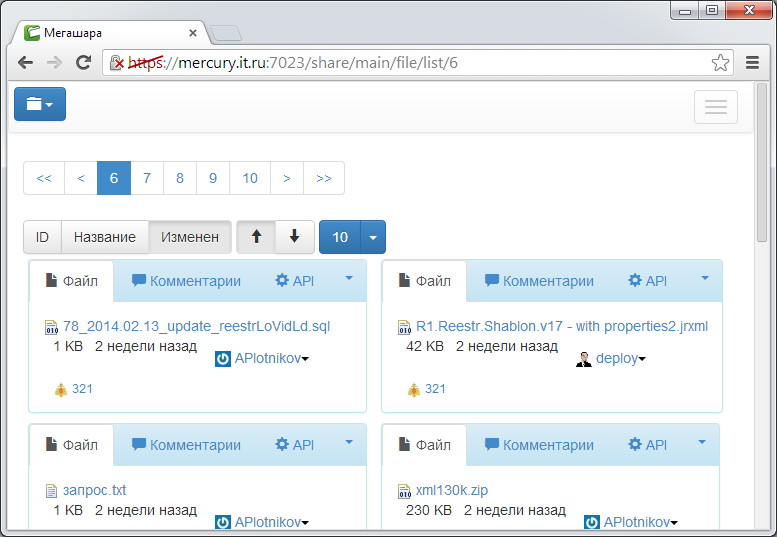The height and width of the screenshot is (537, 777).
Task: Switch to the API tab for the R1.Reestr file
Action: click(x=647, y=281)
